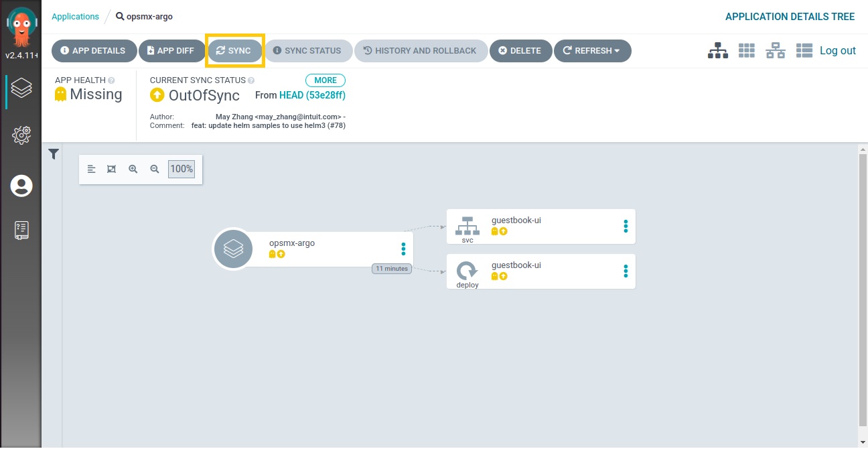Open User Info sidebar icon

tap(21, 186)
